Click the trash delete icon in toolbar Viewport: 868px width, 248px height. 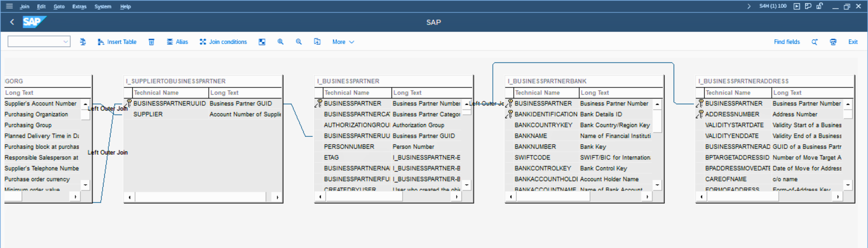click(x=151, y=42)
